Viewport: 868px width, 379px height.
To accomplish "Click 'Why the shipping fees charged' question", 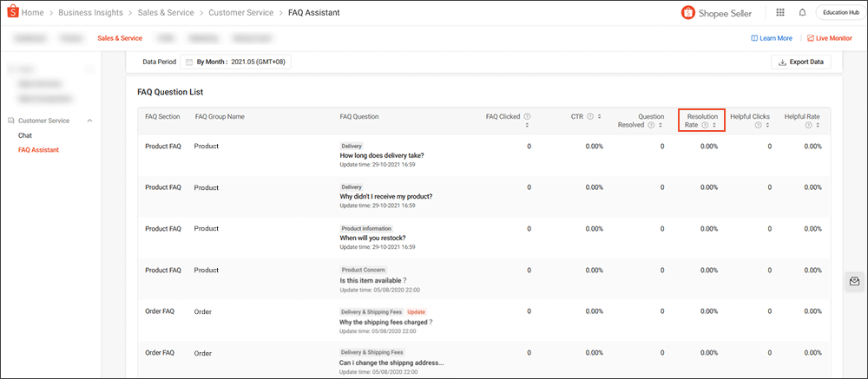I will point(386,322).
